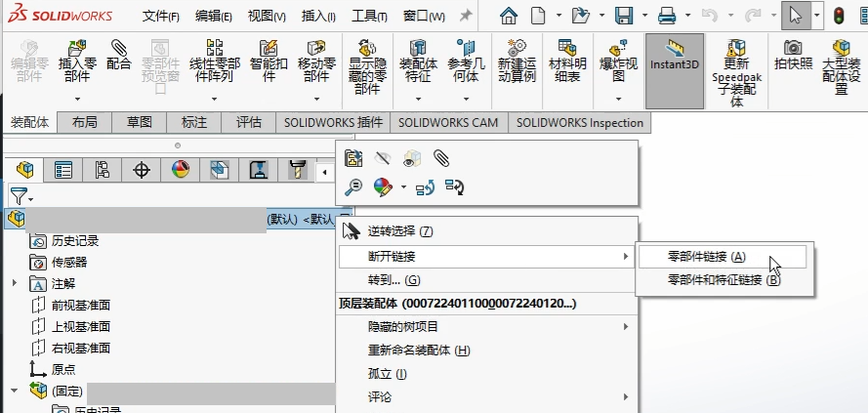Click 插入零部件 (Insert Components) tool
Viewport: 868px width, 413px height.
[x=77, y=61]
